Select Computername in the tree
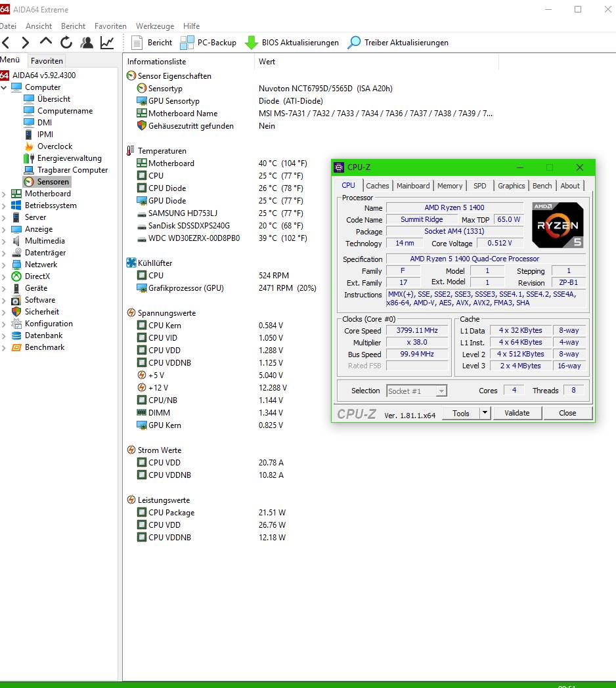Screen dimensions: 616x688 pyautogui.click(x=65, y=111)
